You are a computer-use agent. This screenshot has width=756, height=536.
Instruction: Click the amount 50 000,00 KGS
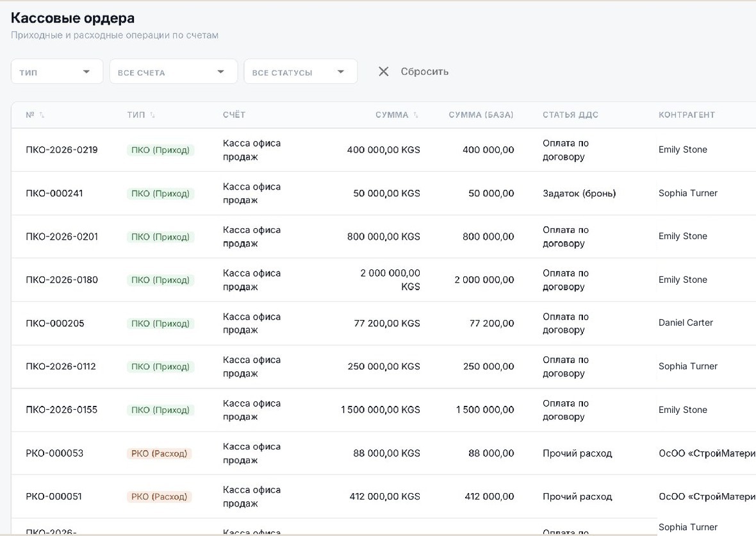(387, 193)
